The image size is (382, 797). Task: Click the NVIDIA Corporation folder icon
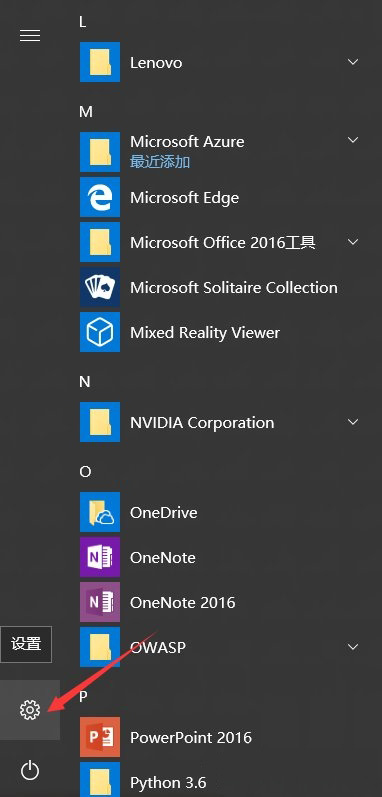coord(100,422)
